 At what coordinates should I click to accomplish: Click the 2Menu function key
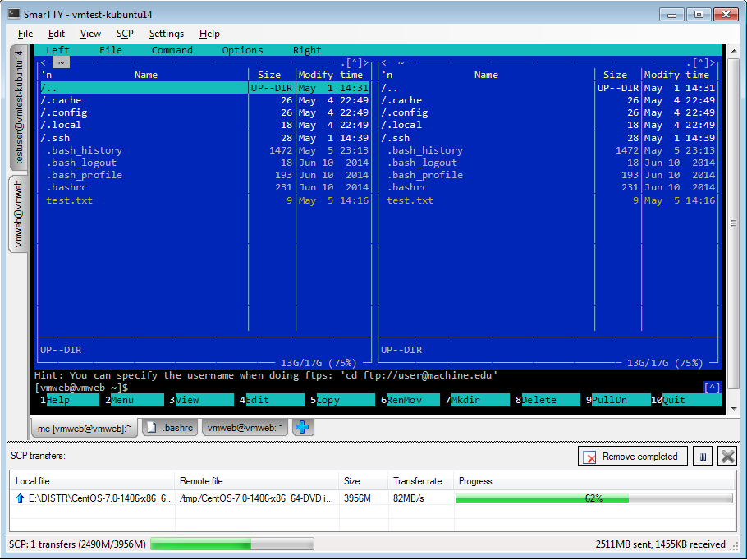pyautogui.click(x=135, y=401)
